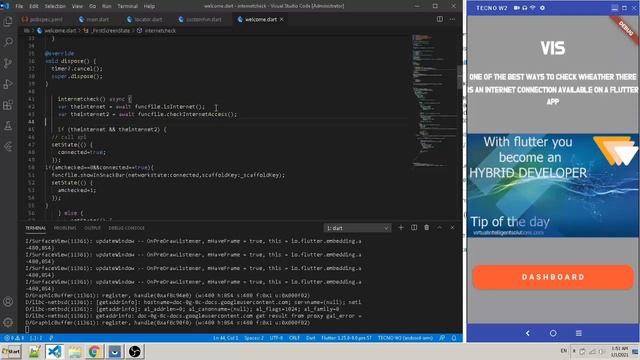Open the Help menu
Image resolution: width=640 pixels, height=360 pixels.
(x=149, y=6)
